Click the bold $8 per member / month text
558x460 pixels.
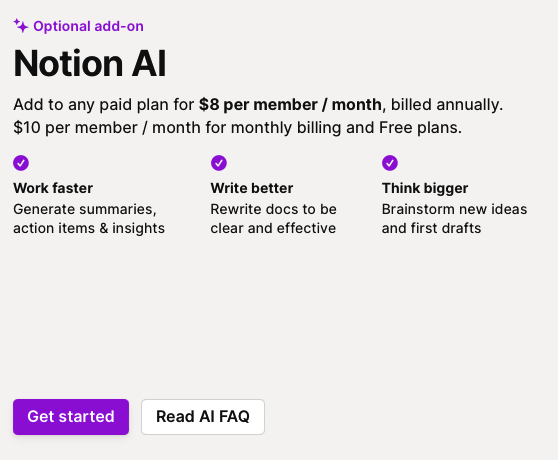tap(290, 105)
